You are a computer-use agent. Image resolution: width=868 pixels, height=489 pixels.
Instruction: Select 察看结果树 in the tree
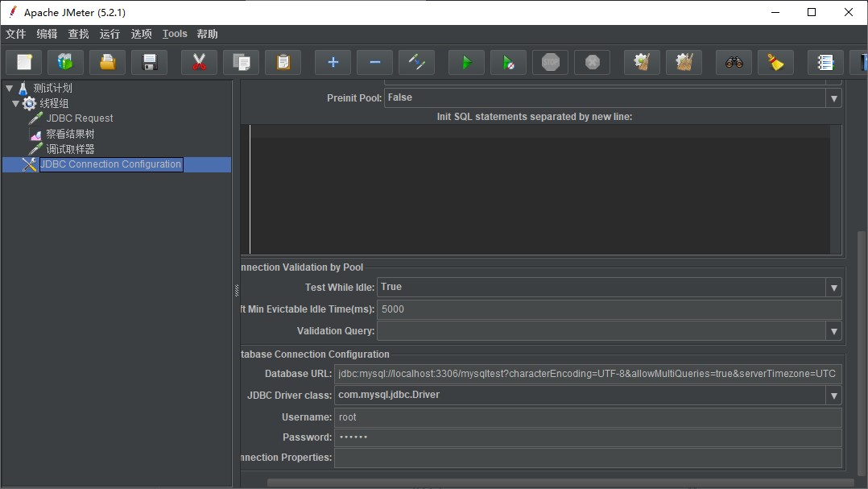point(70,134)
